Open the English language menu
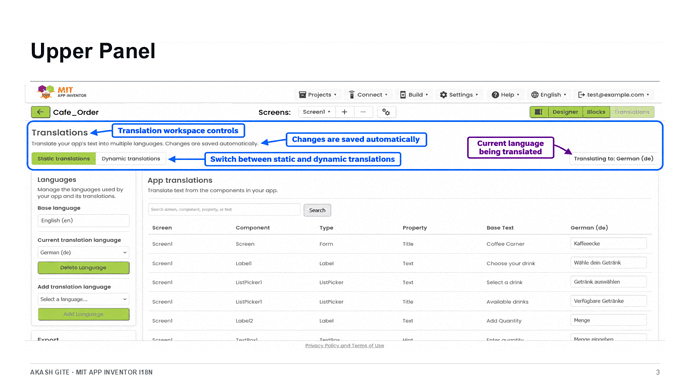The width and height of the screenshot is (690, 388). [x=548, y=95]
